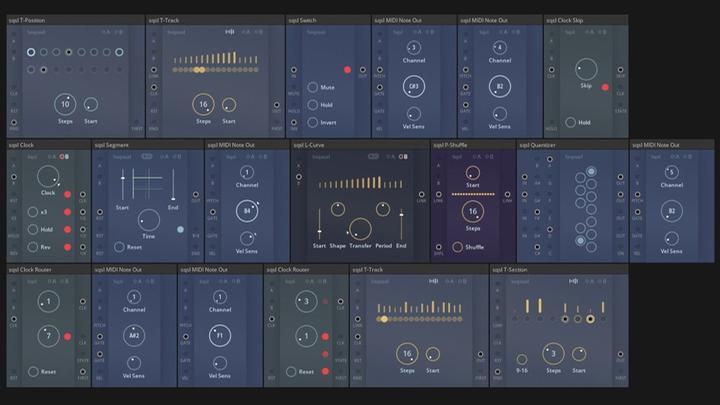The height and width of the screenshot is (405, 720).
Task: Toggle Reset in Clock Router with knob 3
Action: click(x=291, y=371)
